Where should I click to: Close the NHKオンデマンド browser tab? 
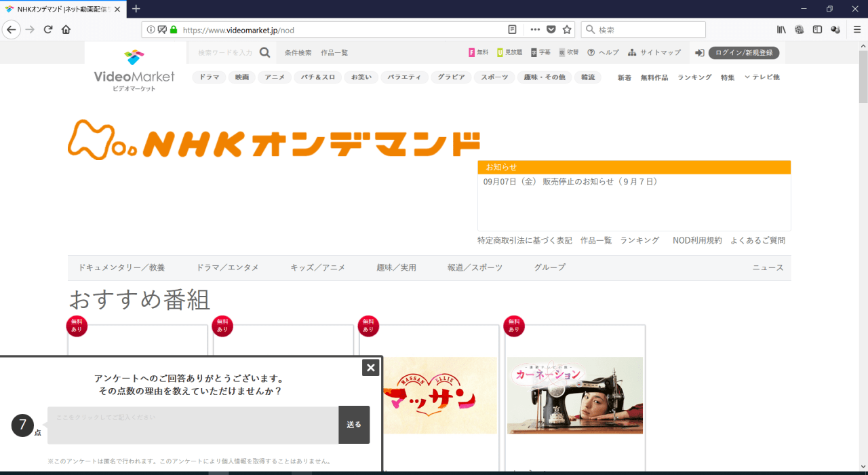pyautogui.click(x=119, y=9)
